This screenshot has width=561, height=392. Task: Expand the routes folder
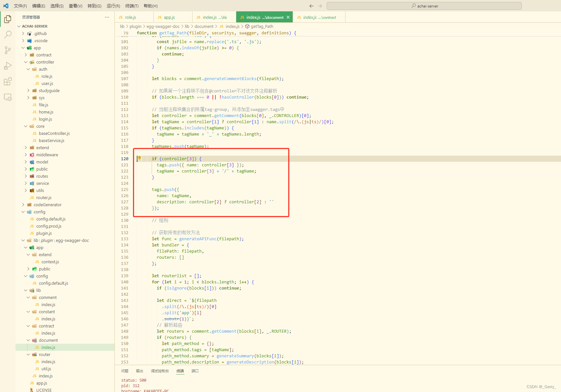pyautogui.click(x=65, y=176)
